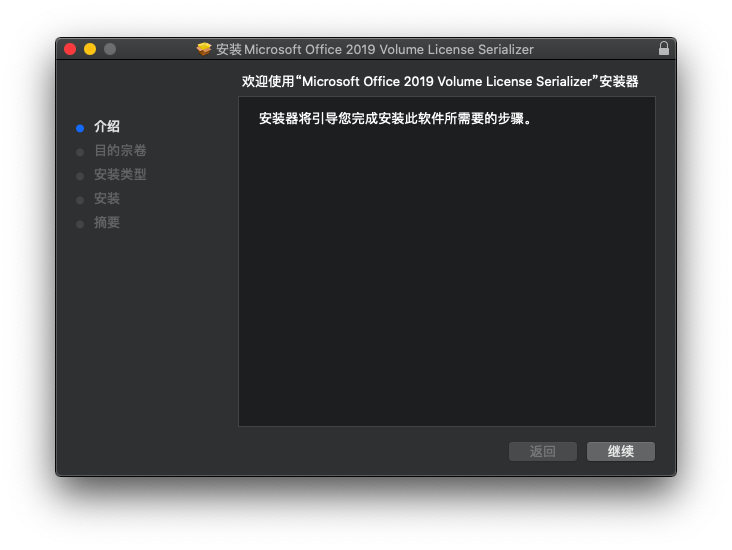Go to the 安装类型 step
Screen dimensions: 732x550
[120, 175]
